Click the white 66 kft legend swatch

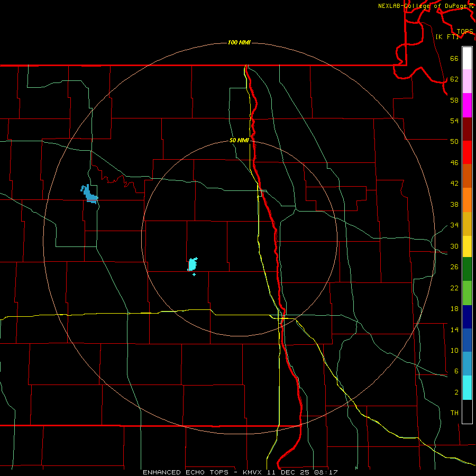pyautogui.click(x=467, y=58)
